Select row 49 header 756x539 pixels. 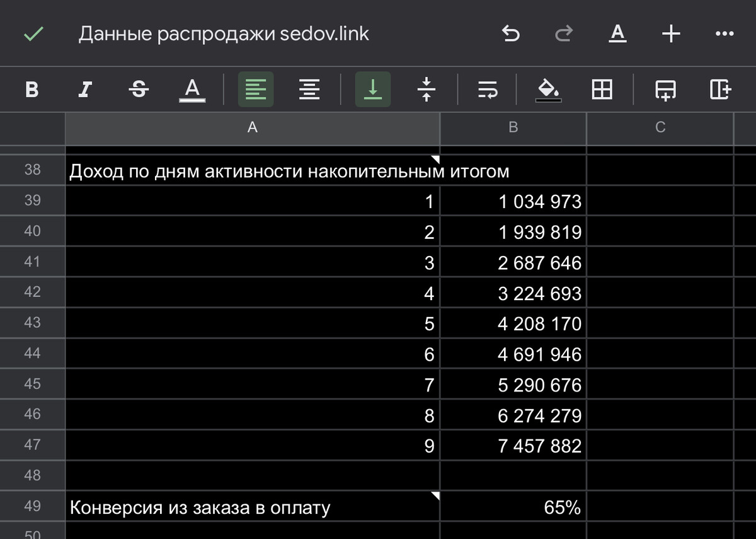[33, 506]
